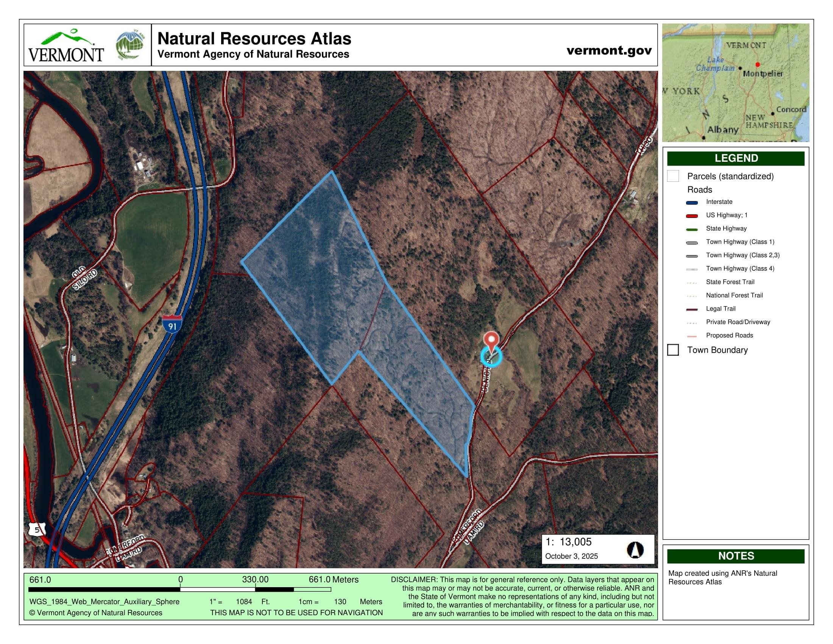This screenshot has height=644, width=833.
Task: Click the Vermont state logo
Action: [x=66, y=45]
